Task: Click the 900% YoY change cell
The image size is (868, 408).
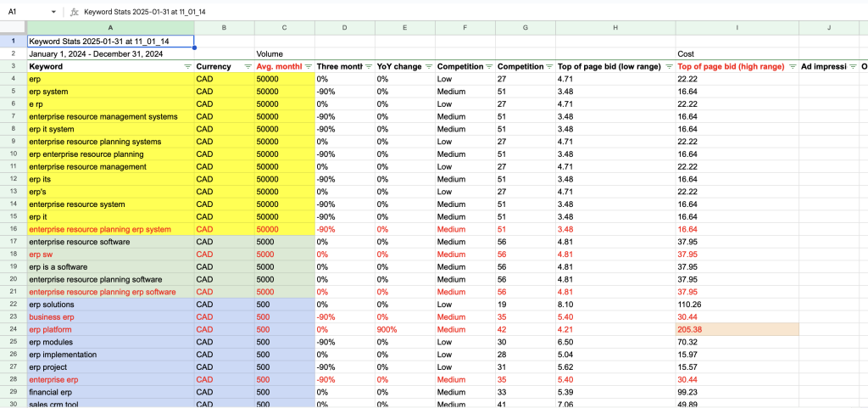Action: click(404, 329)
